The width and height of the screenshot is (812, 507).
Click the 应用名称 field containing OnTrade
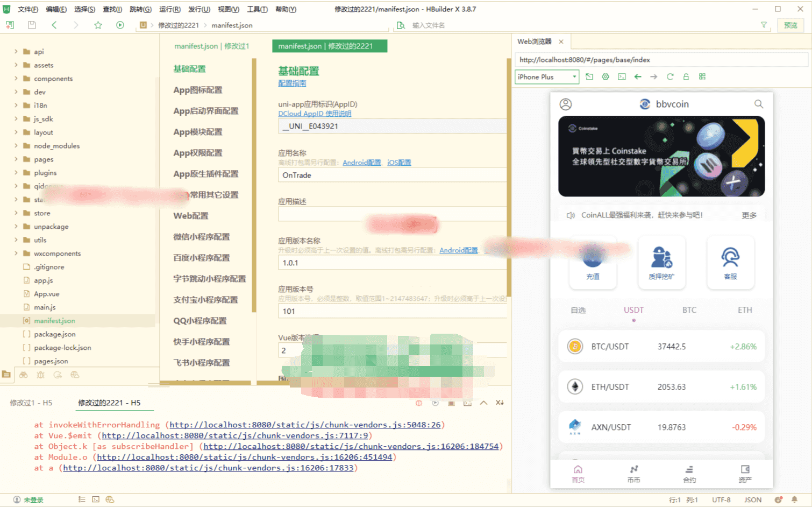(x=393, y=175)
